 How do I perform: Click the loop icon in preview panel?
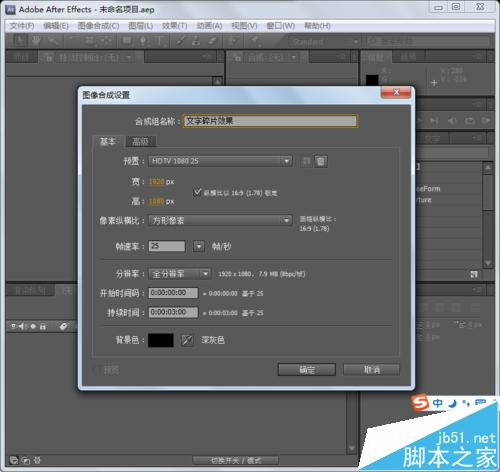coord(469,121)
